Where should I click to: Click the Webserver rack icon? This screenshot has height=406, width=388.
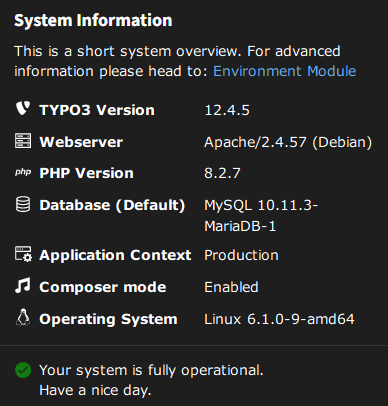click(x=23, y=141)
